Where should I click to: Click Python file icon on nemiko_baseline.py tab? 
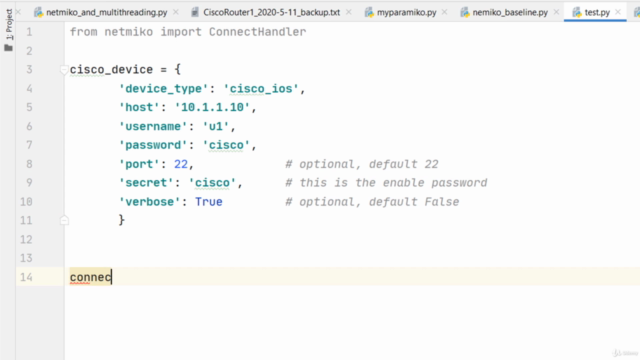(464, 12)
